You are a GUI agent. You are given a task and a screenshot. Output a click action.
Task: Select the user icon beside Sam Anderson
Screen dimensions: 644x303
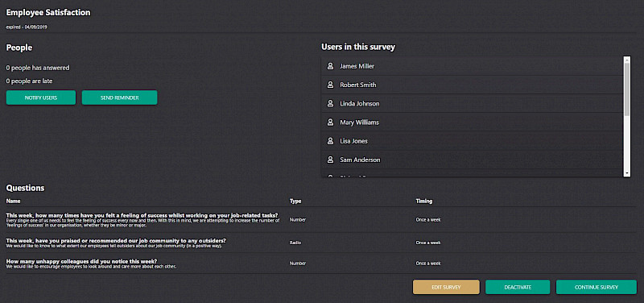330,160
